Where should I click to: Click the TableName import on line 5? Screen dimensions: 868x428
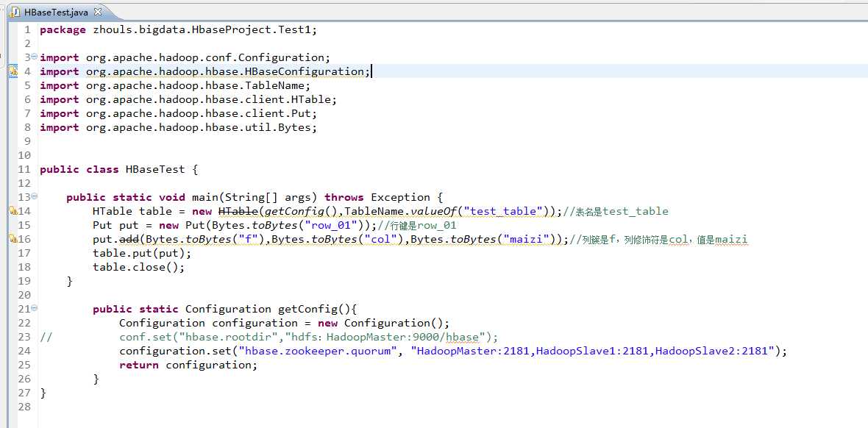click(x=198, y=85)
